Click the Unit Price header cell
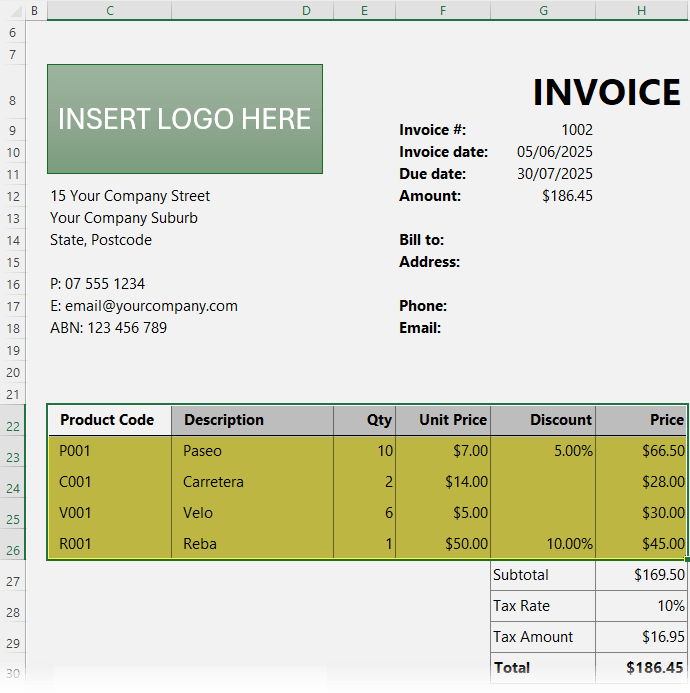The image size is (690, 693). (443, 420)
